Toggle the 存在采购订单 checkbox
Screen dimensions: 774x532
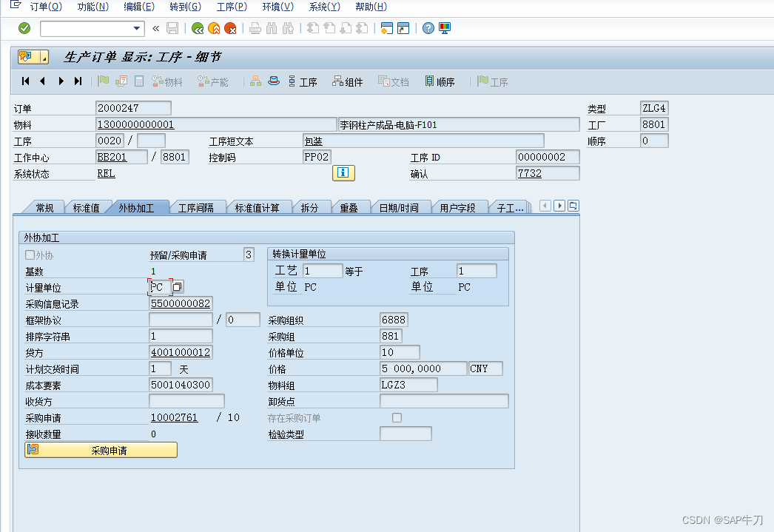tap(397, 418)
